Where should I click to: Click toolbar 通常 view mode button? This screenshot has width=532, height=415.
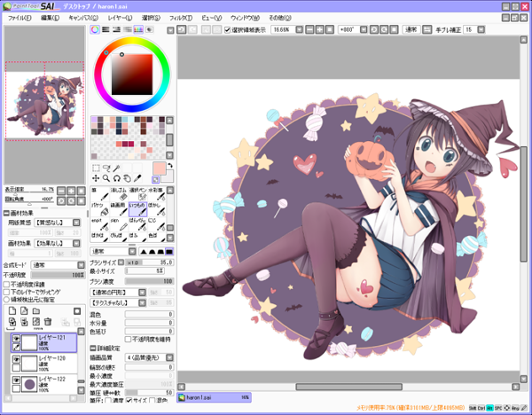coord(411,30)
